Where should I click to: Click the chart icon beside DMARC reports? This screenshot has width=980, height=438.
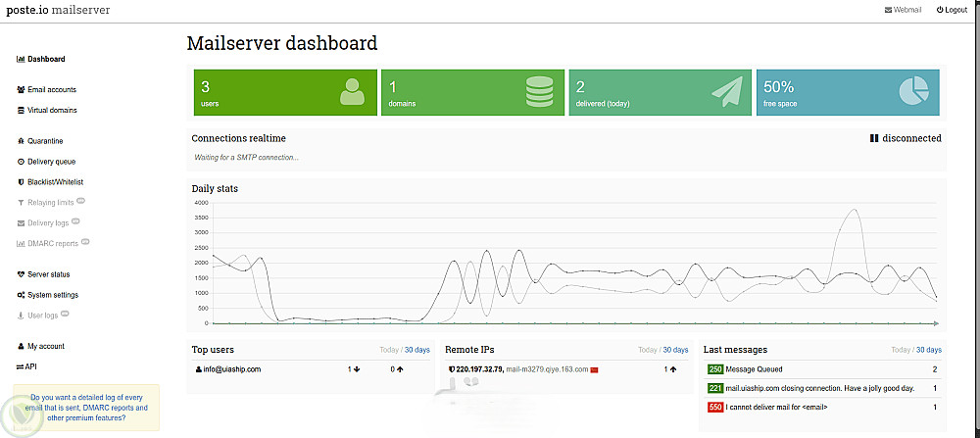pyautogui.click(x=21, y=244)
